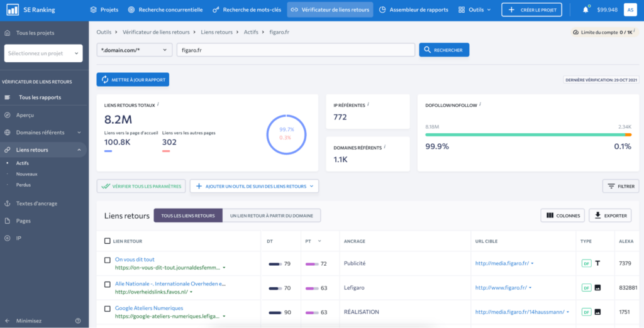The width and height of the screenshot is (644, 328).
Task: Click info icon next to Dofollow/Nofollow
Action: (480, 105)
